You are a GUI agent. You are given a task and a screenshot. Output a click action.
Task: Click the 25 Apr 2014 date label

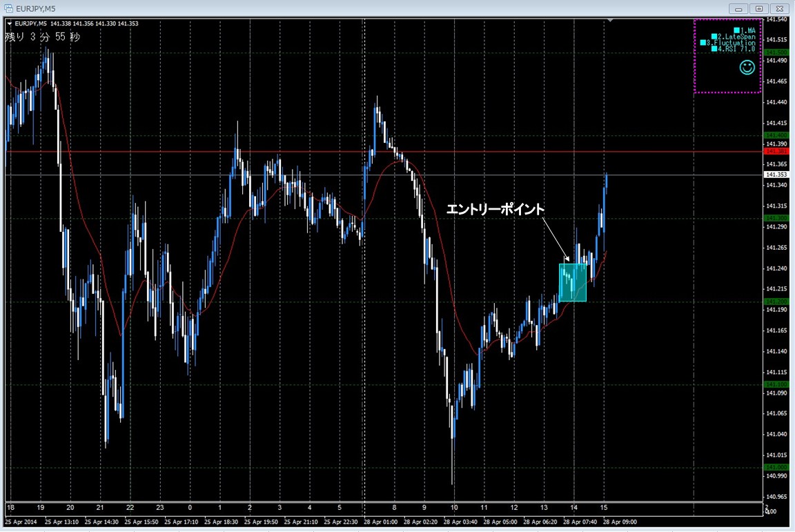[21, 522]
